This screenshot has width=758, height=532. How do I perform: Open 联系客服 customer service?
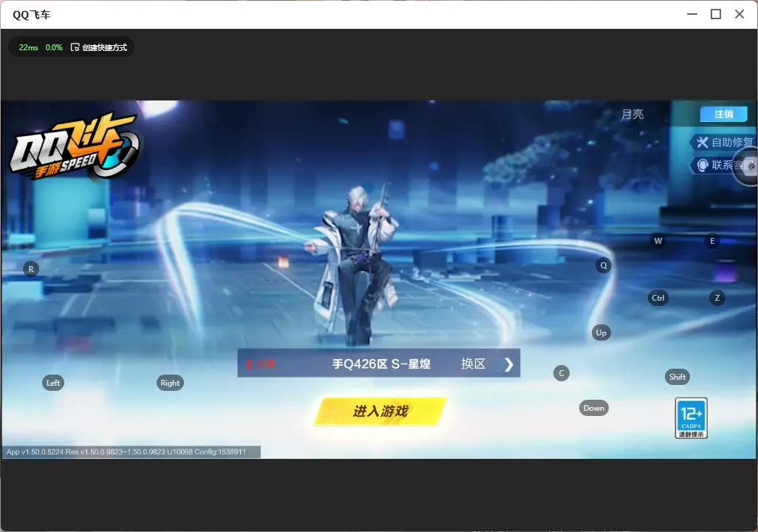click(x=724, y=166)
